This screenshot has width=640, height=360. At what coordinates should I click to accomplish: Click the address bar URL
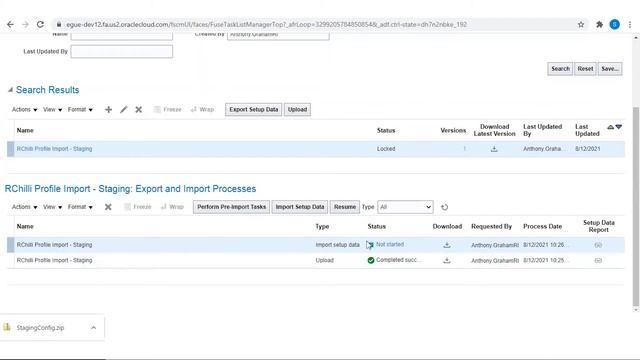pos(266,24)
